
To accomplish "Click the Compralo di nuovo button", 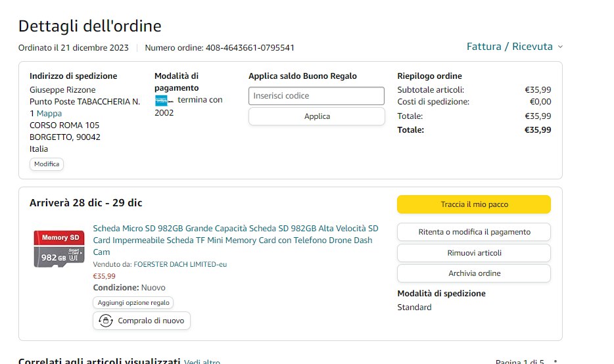I will coord(141,321).
